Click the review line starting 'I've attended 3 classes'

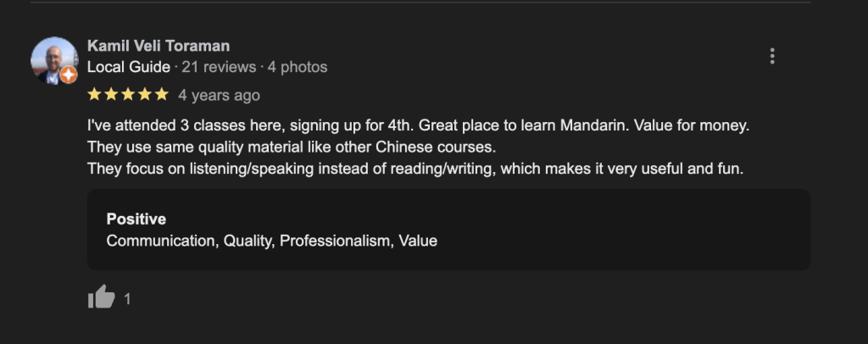coord(420,125)
